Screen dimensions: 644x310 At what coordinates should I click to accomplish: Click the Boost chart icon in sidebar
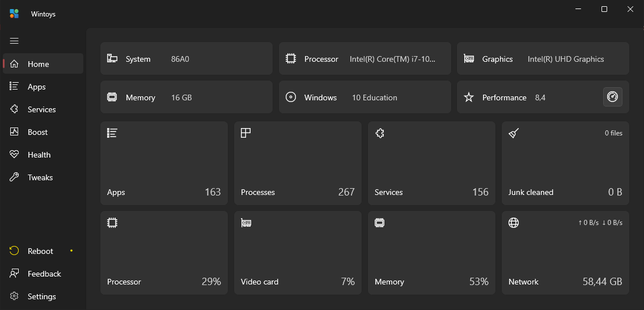coord(14,132)
